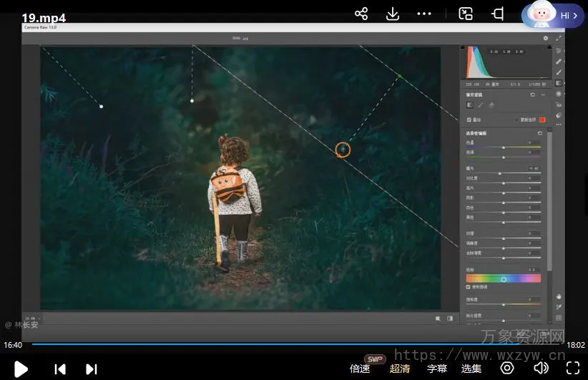Skip to the next video

92,369
